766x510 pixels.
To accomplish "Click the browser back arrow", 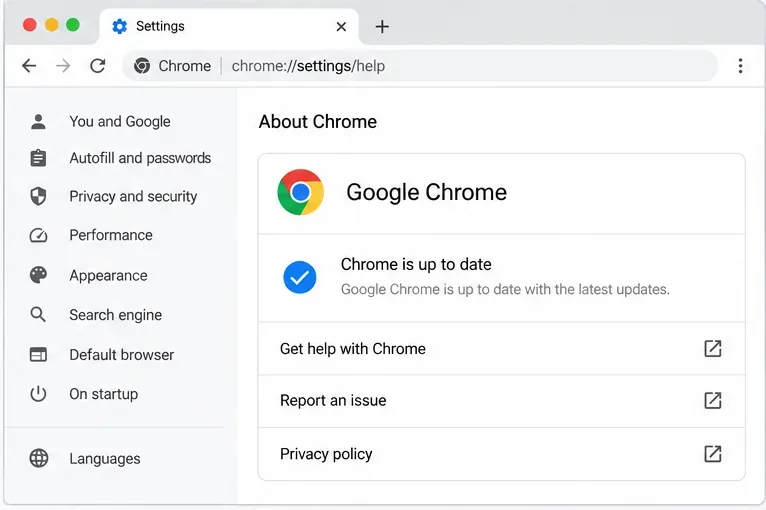I will [x=29, y=65].
